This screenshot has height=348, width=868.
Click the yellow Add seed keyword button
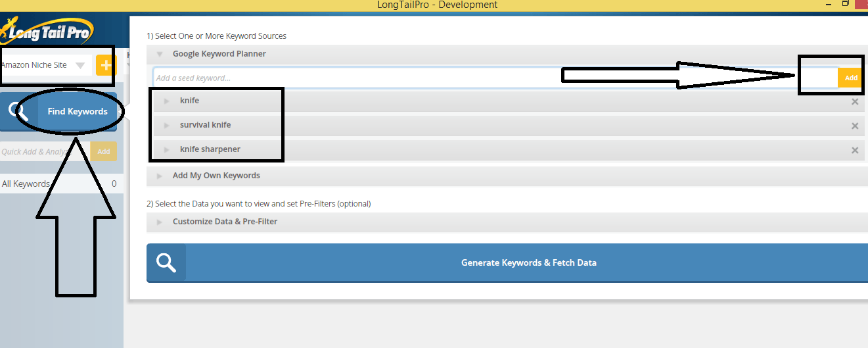click(x=851, y=78)
